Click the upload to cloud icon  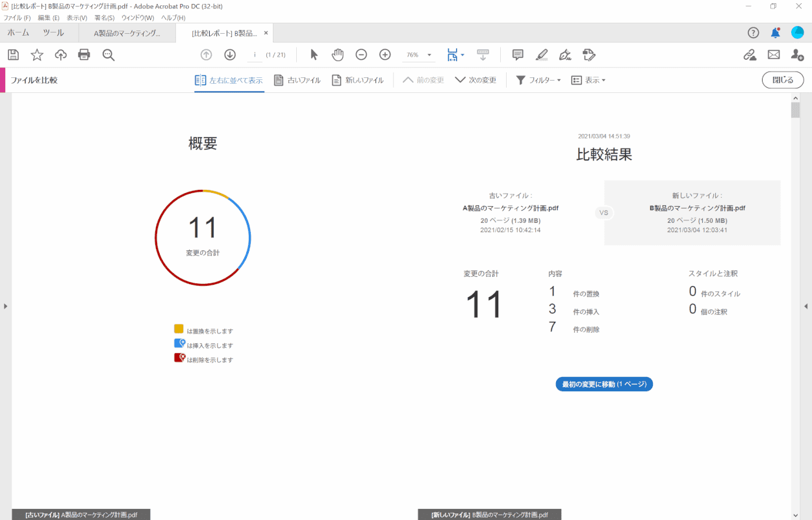pyautogui.click(x=60, y=55)
